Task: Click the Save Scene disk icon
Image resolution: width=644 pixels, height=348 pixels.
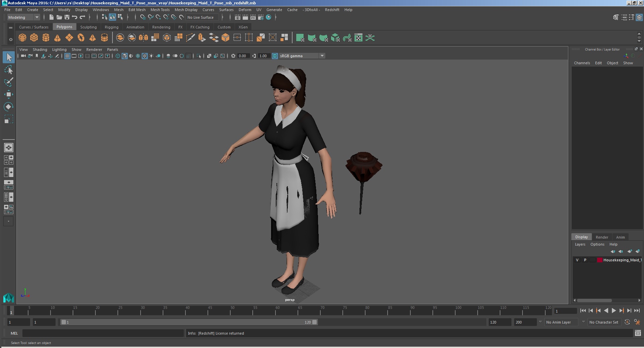Action: pyautogui.click(x=67, y=17)
